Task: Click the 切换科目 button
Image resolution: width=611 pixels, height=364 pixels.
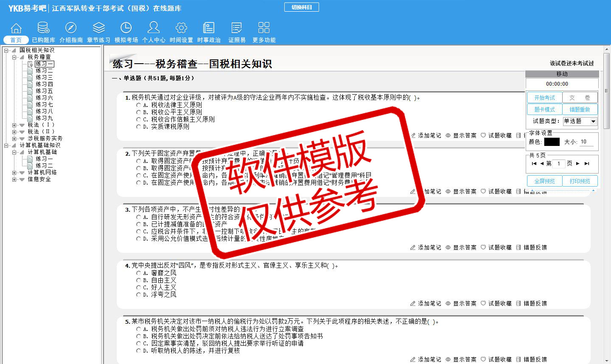Action: click(x=301, y=7)
